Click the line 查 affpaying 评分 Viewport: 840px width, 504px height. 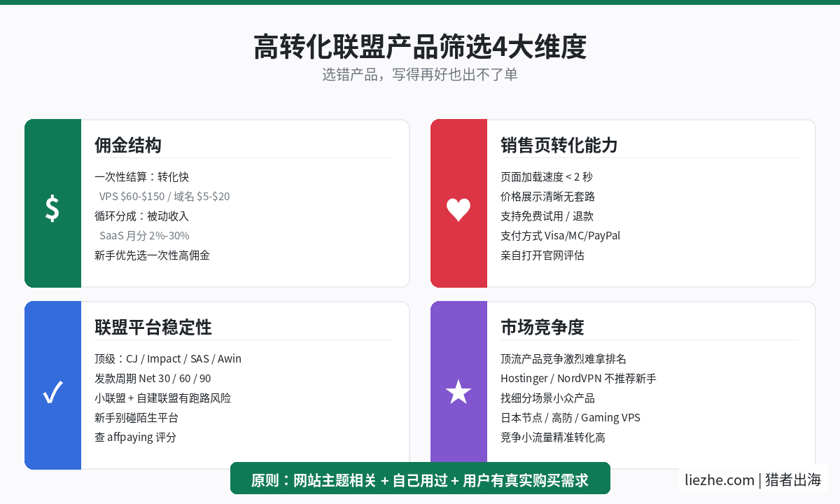pos(136,437)
